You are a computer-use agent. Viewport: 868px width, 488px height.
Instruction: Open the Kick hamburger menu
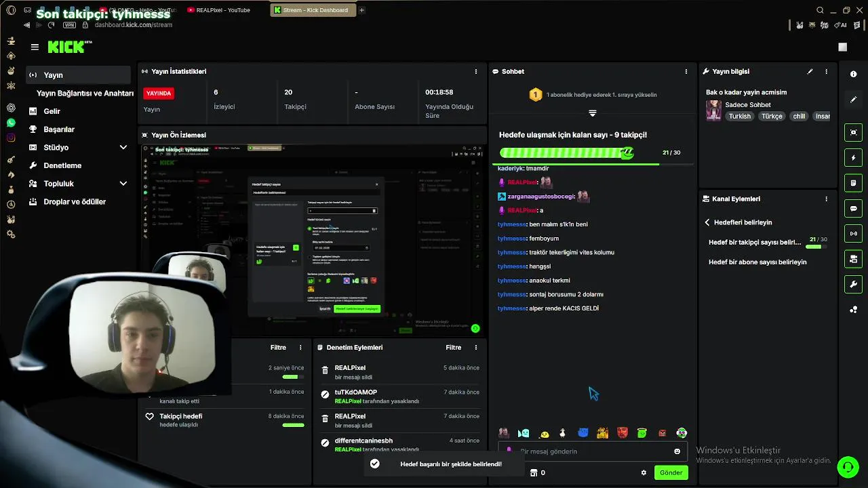pos(35,47)
